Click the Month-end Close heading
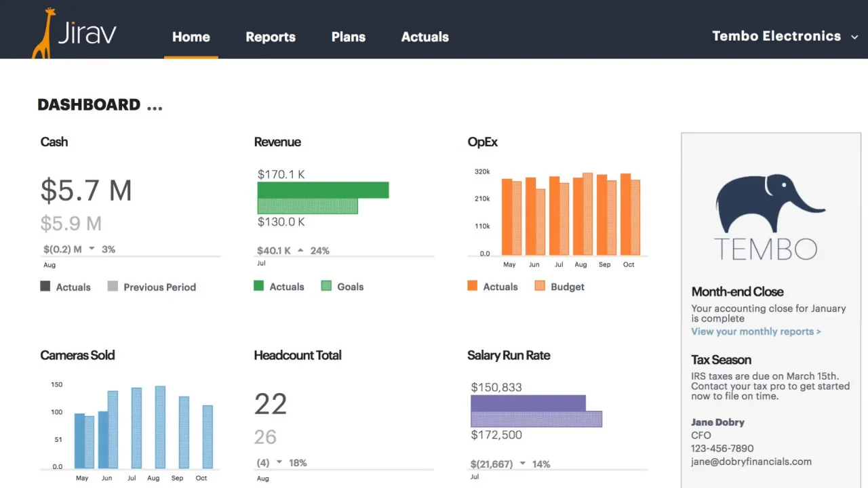The width and height of the screenshot is (868, 488). [737, 291]
